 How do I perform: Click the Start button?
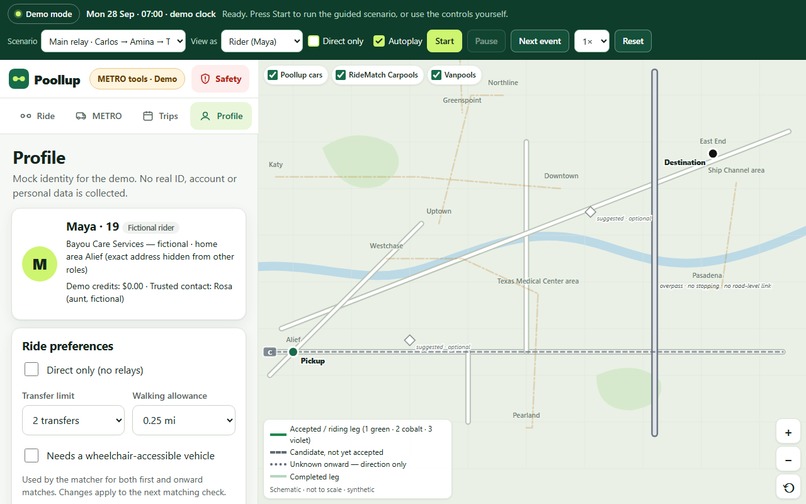[x=445, y=41]
